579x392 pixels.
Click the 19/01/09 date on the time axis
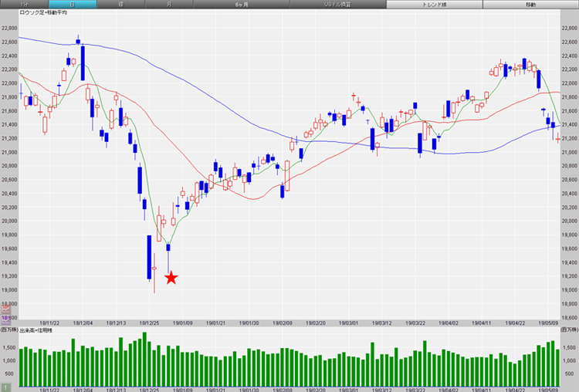point(184,323)
